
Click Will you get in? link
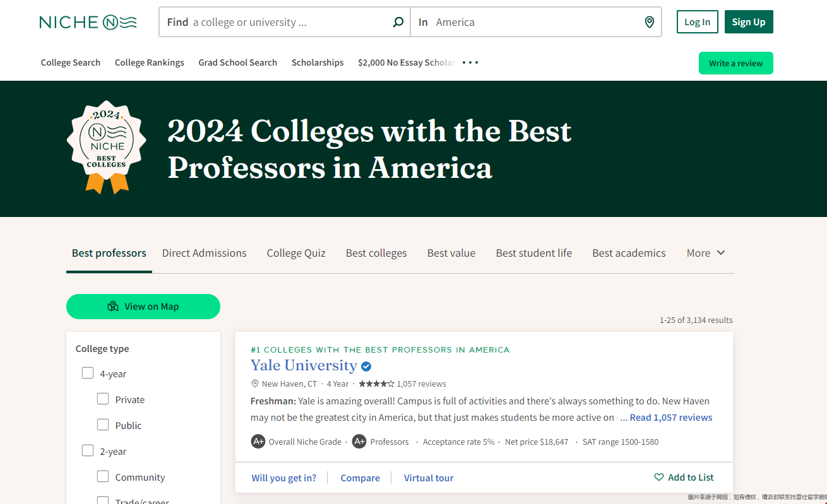pyautogui.click(x=284, y=478)
